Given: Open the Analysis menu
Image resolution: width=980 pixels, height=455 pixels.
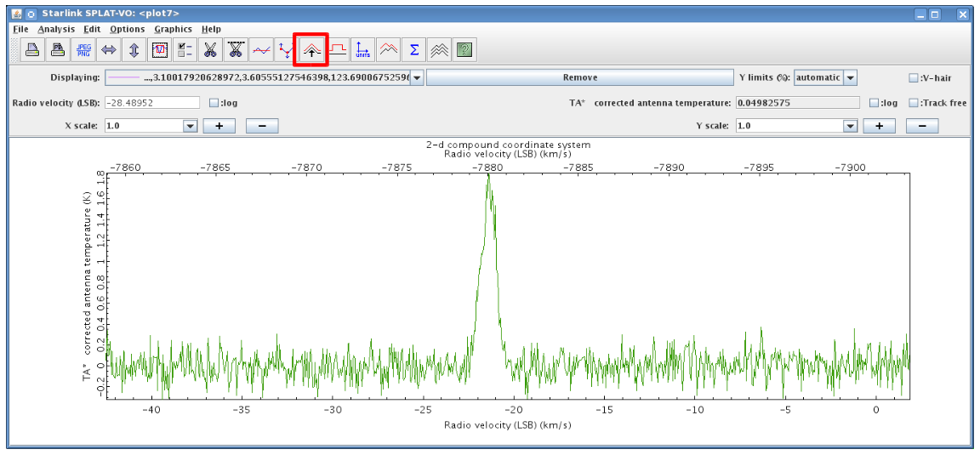Looking at the screenshot, I should (55, 29).
